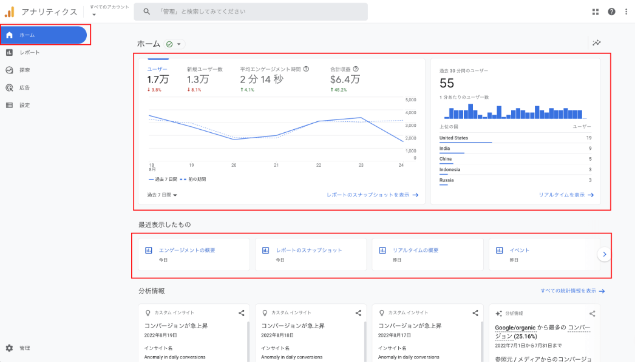Click the Indonesia country row
Screen dimensions: 635x364
click(515, 170)
